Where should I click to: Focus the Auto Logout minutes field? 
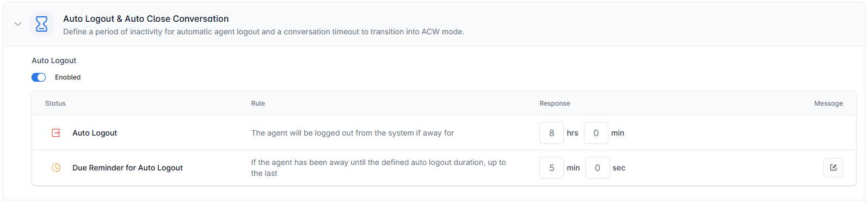point(596,133)
